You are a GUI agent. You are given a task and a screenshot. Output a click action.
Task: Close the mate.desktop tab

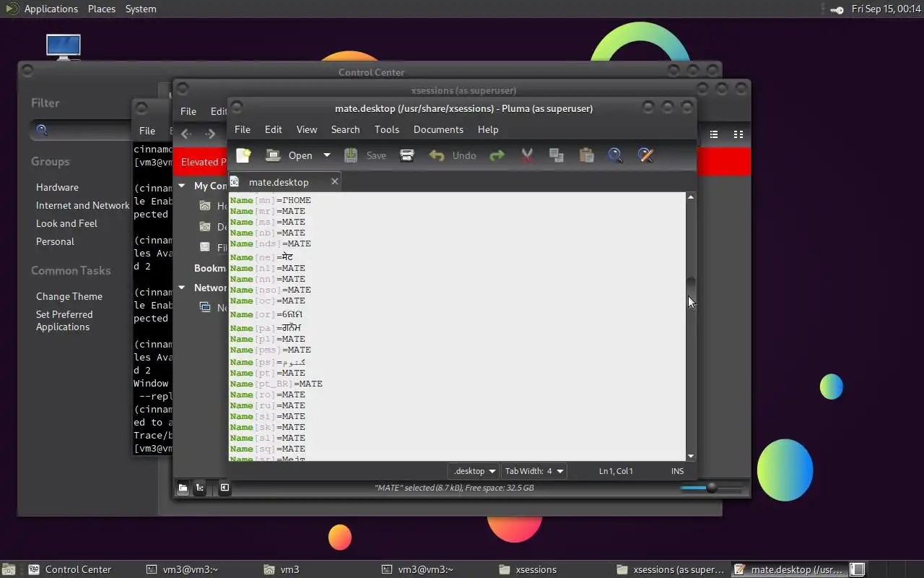(335, 181)
